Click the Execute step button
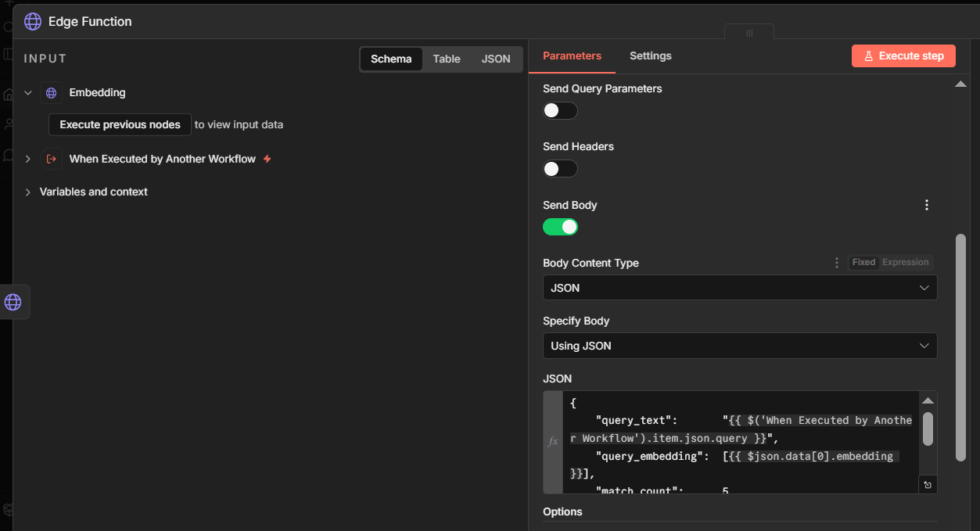 tap(903, 56)
